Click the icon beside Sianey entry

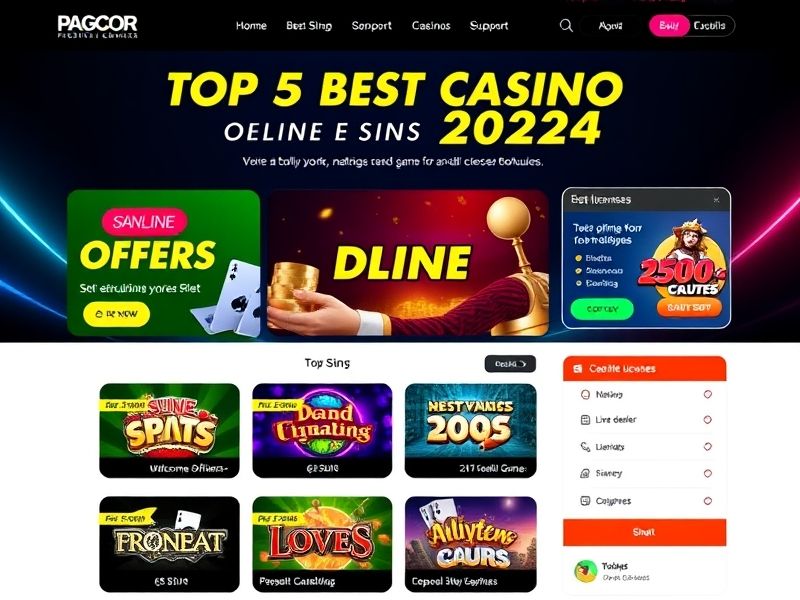tap(585, 473)
